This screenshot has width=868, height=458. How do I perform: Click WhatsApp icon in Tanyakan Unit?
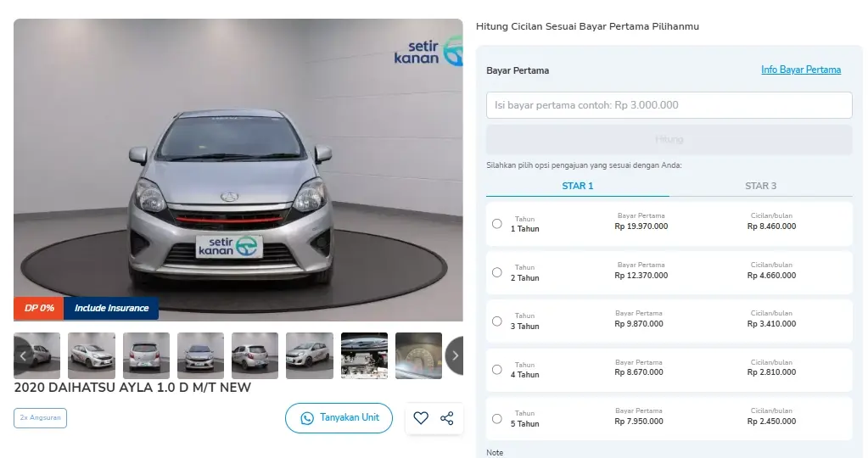pyautogui.click(x=306, y=419)
